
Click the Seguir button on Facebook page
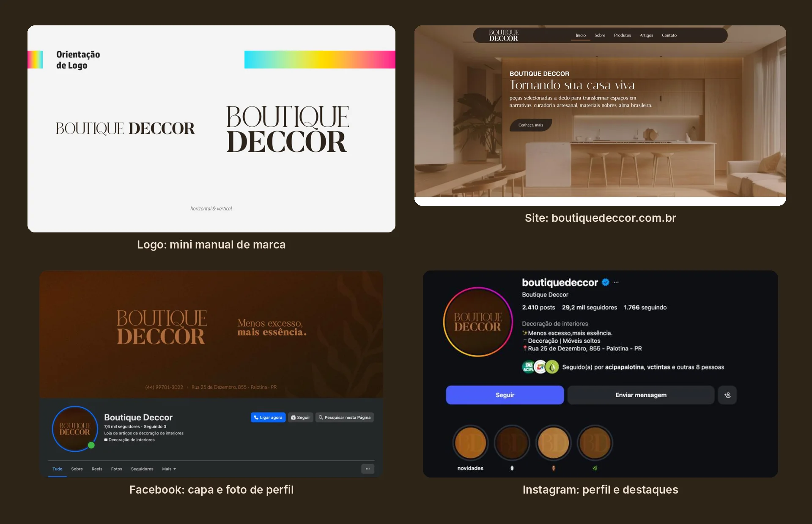(x=301, y=418)
